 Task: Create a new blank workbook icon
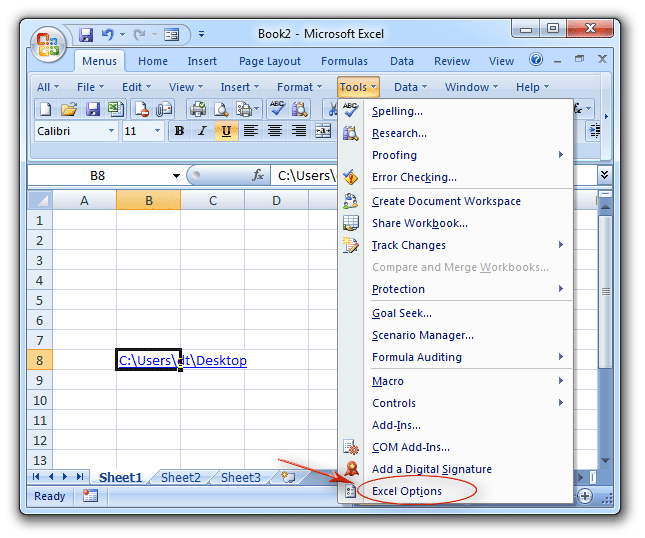pos(45,109)
